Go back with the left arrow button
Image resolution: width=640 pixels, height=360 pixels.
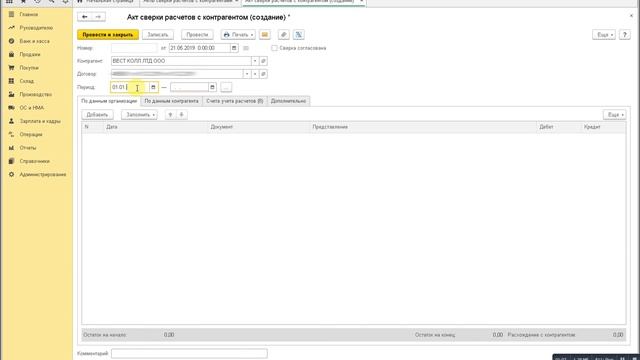(84, 17)
